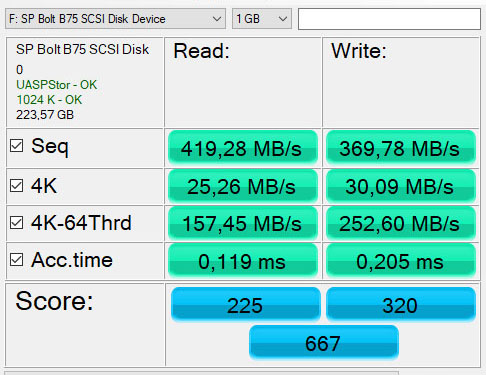Click the write access time 0,205 ms
Viewport: 486px width, 375px height.
pyautogui.click(x=401, y=261)
